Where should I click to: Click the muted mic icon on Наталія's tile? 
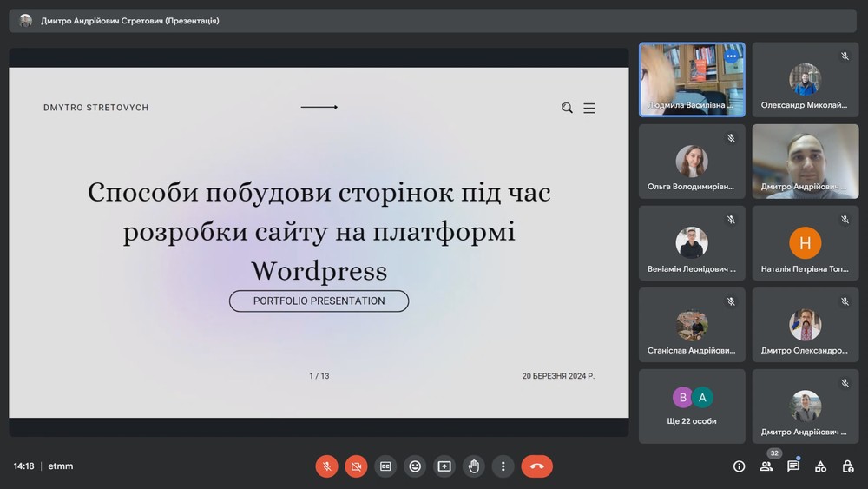point(845,219)
